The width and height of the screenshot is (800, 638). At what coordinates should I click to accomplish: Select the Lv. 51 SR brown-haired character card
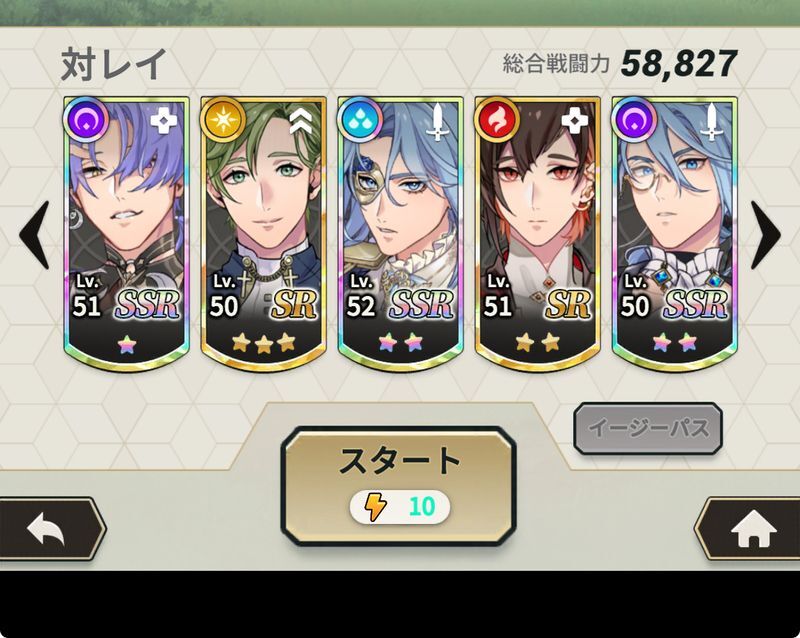(x=538, y=233)
